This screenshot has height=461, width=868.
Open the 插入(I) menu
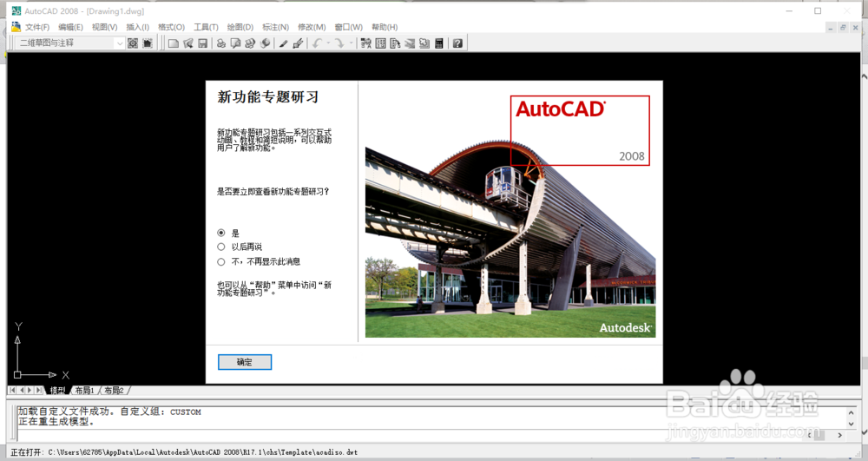tap(137, 27)
